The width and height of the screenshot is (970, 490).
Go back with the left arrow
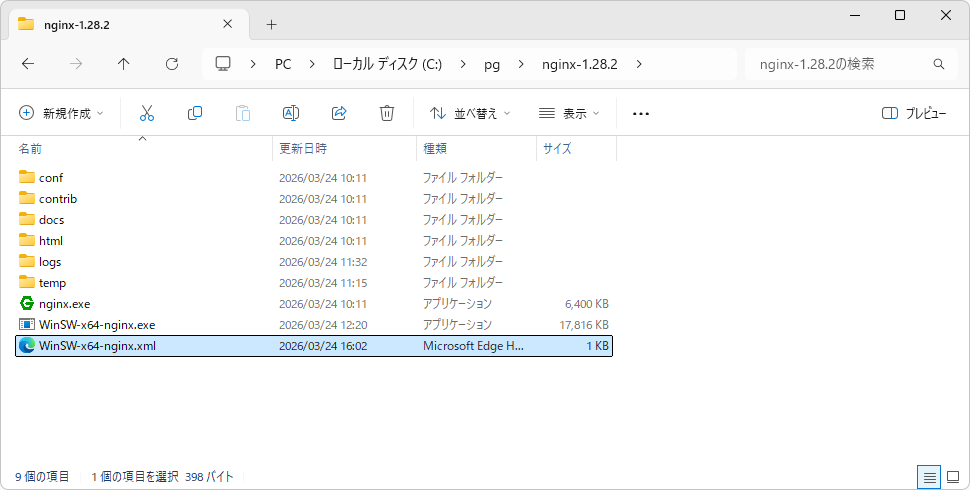[x=28, y=64]
